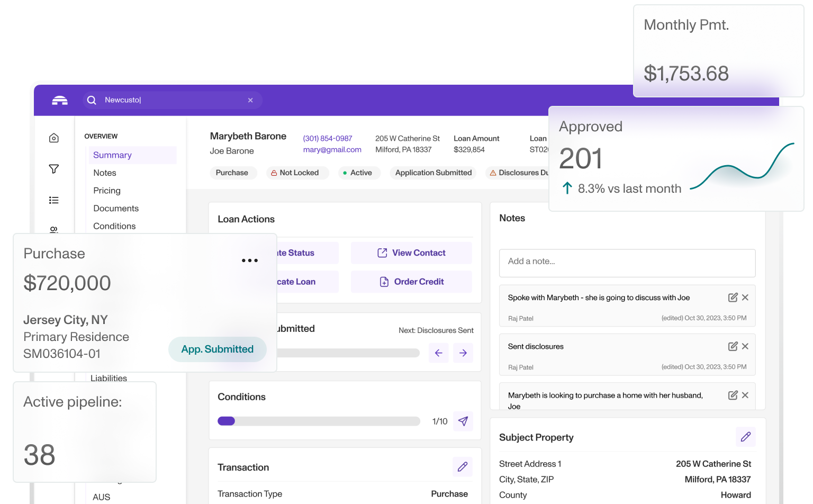Edit the Transaction section with pencil icon
The width and height of the screenshot is (813, 504).
pyautogui.click(x=463, y=467)
